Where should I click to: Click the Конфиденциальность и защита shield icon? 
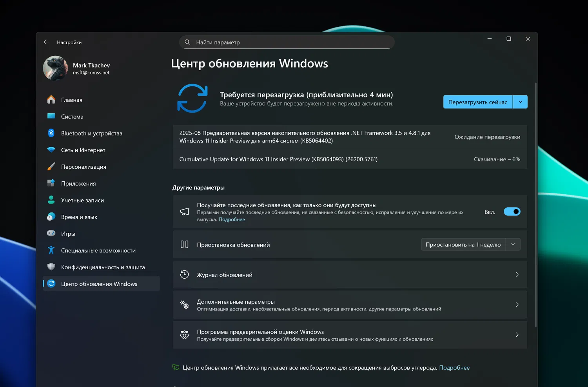(x=51, y=267)
